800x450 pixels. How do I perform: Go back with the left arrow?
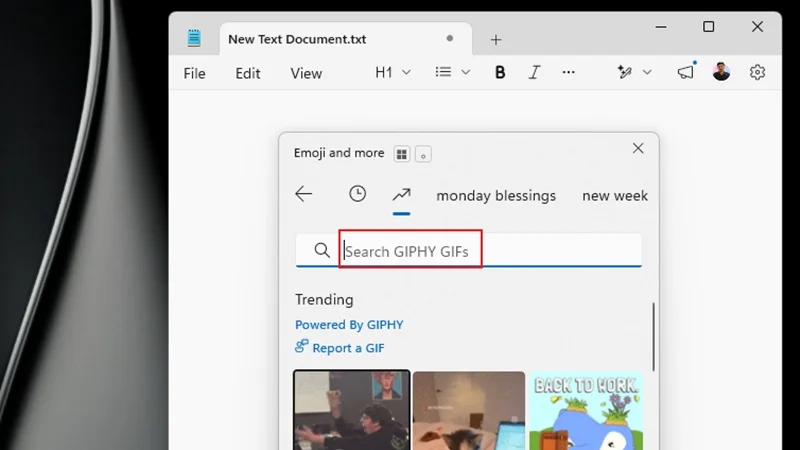click(304, 194)
